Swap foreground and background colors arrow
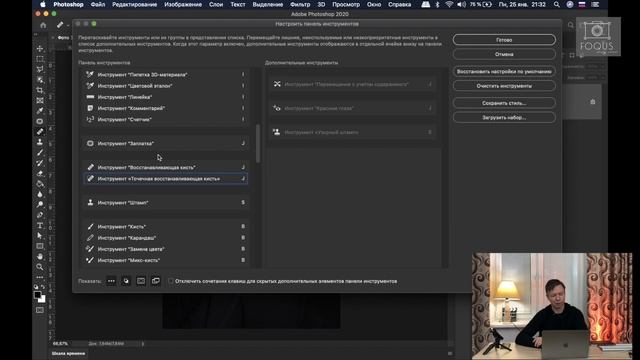This screenshot has width=640, height=360. (43, 287)
